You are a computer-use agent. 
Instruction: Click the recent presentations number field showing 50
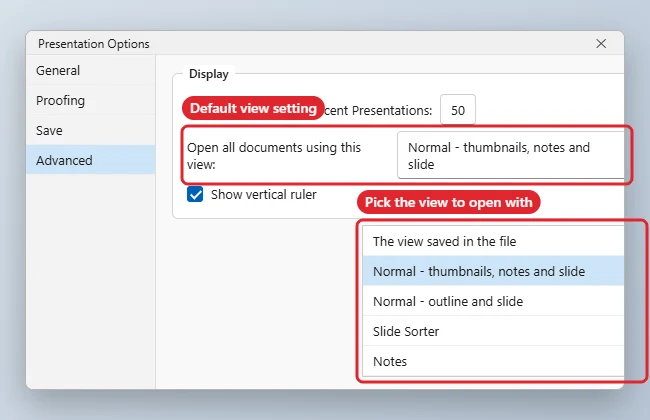coord(458,110)
